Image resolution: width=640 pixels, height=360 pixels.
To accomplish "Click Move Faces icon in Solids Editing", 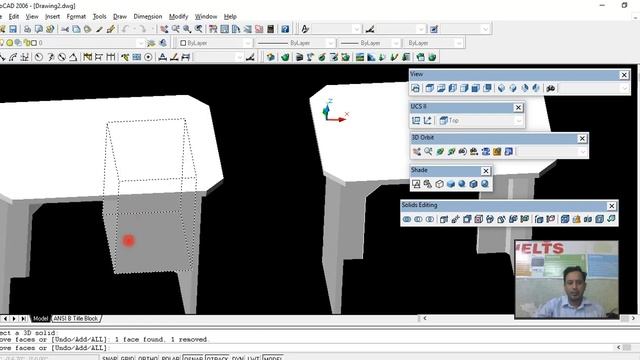I will [x=456, y=219].
